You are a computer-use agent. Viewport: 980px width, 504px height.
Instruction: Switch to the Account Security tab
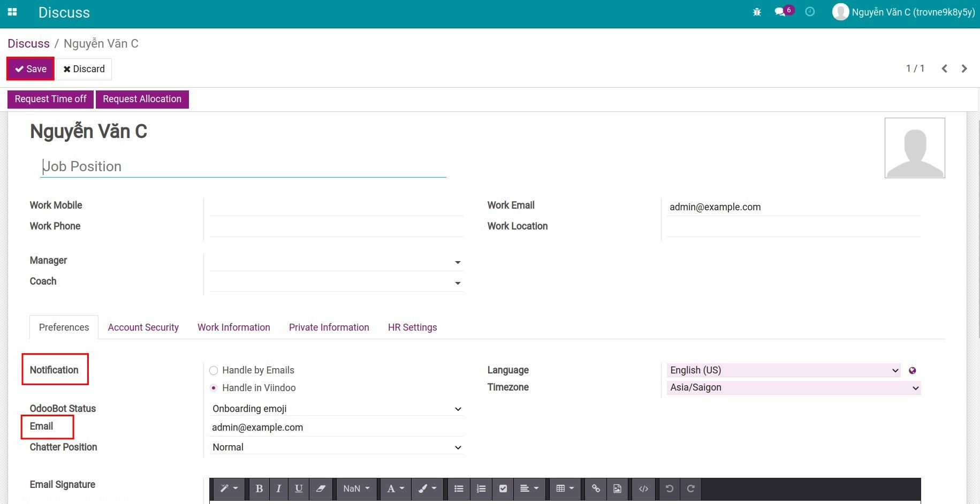(143, 327)
